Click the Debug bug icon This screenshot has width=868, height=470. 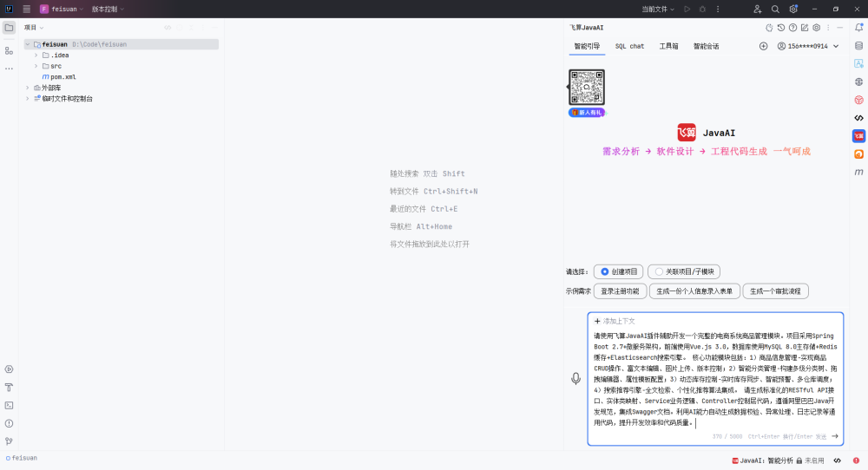[x=702, y=9]
